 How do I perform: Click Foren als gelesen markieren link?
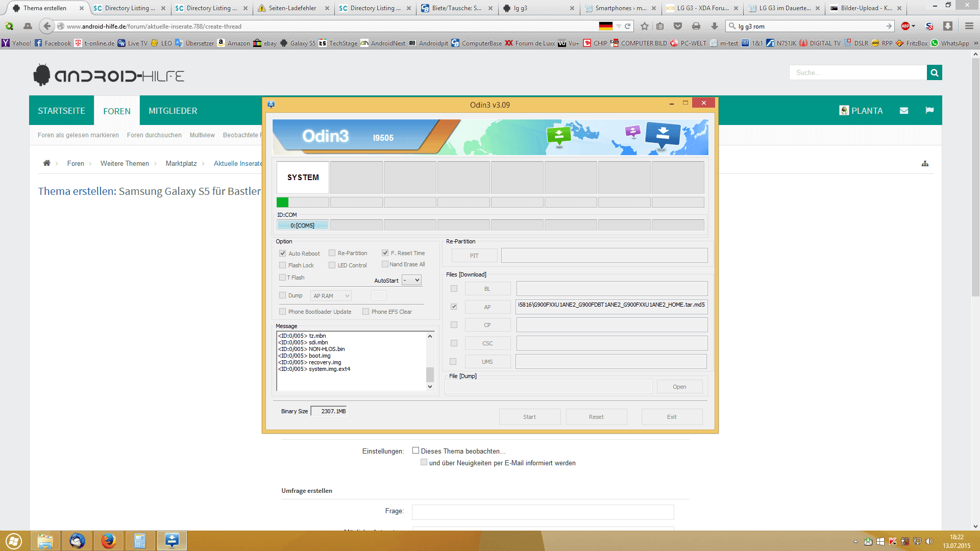coord(78,135)
